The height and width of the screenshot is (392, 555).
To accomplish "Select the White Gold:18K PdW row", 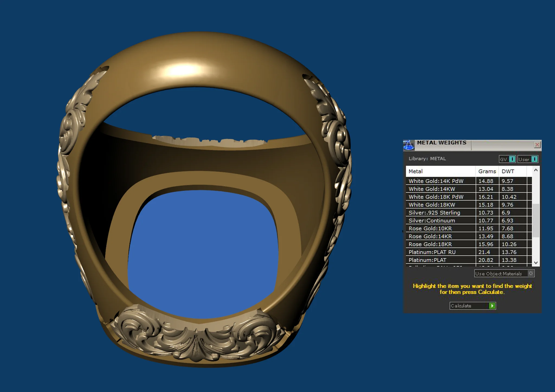I will pos(469,197).
